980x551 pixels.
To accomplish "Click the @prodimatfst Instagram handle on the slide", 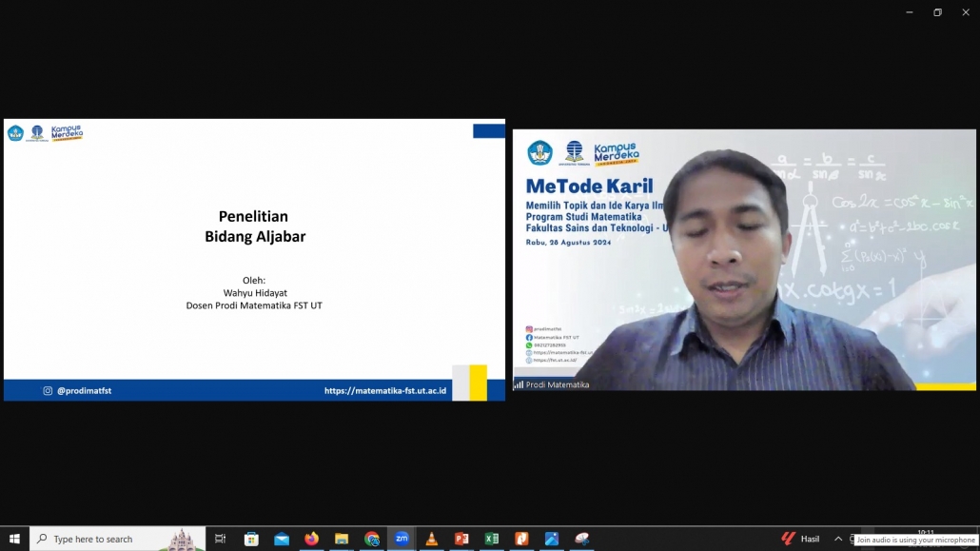I will point(84,390).
